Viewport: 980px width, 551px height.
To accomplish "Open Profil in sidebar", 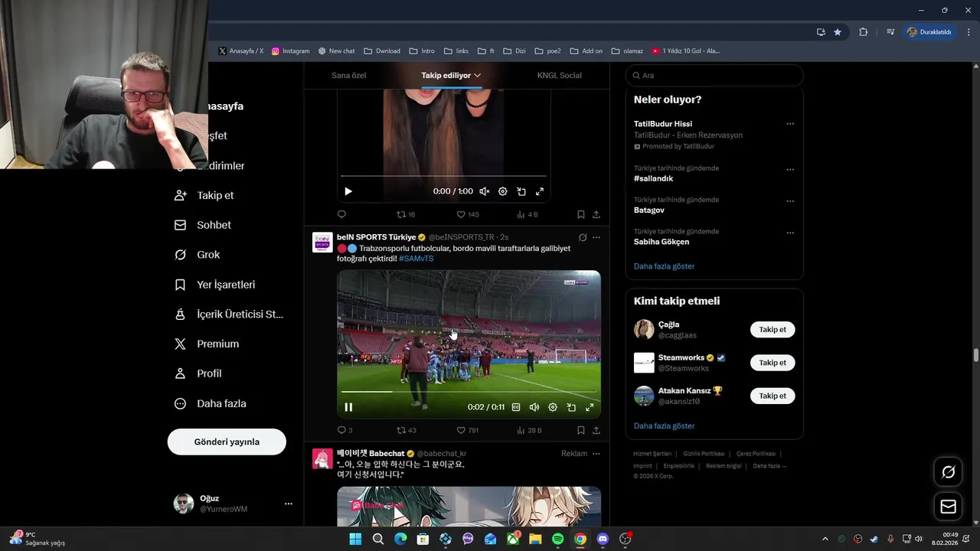I will click(x=198, y=373).
